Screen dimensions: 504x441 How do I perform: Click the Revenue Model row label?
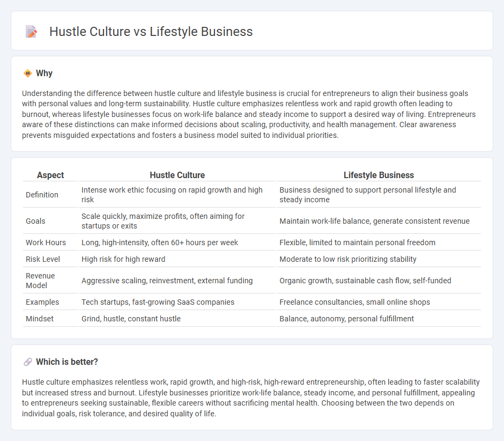[41, 281]
